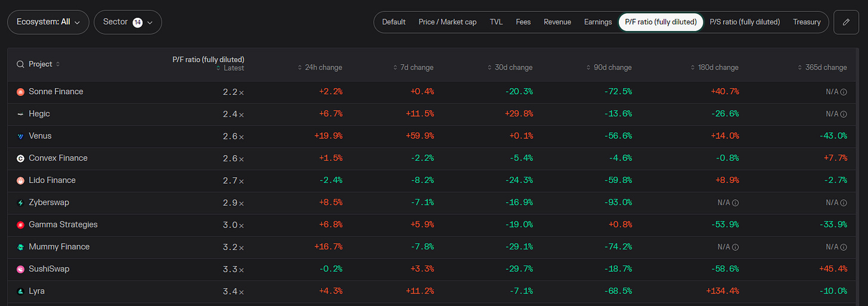Sort by 7d change column
This screenshot has width=868, height=306.
413,67
